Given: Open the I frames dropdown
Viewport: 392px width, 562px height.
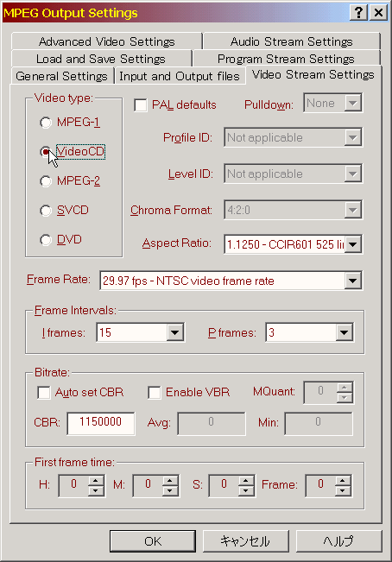Looking at the screenshot, I should coord(175,332).
